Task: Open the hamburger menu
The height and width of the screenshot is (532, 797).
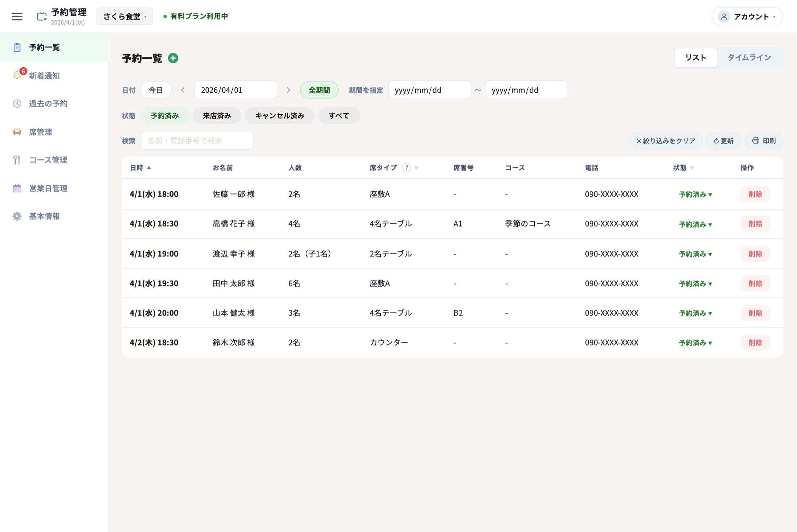Action: coord(17,16)
